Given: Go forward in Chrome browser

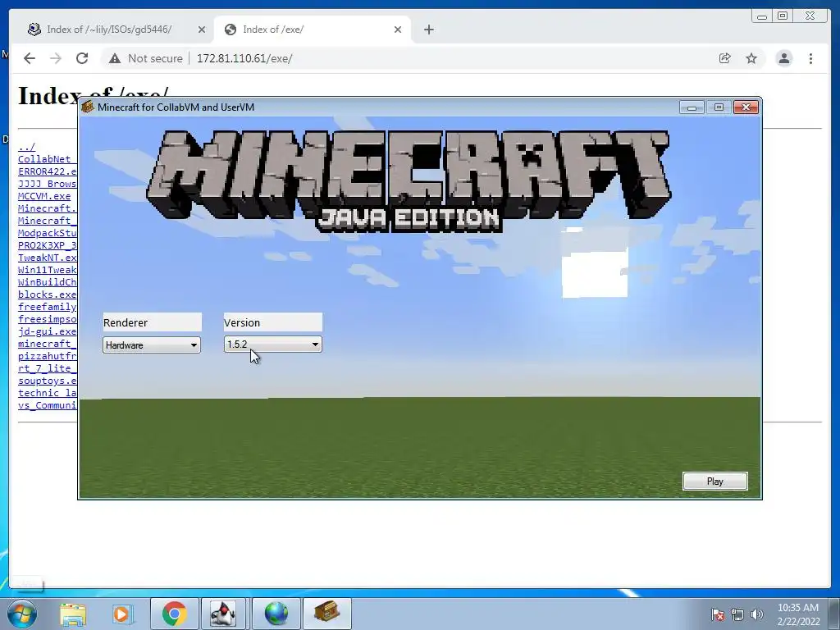Looking at the screenshot, I should (56, 58).
